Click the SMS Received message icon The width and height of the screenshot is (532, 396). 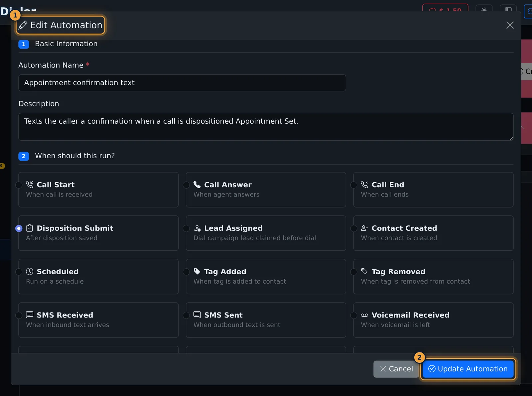coord(30,315)
